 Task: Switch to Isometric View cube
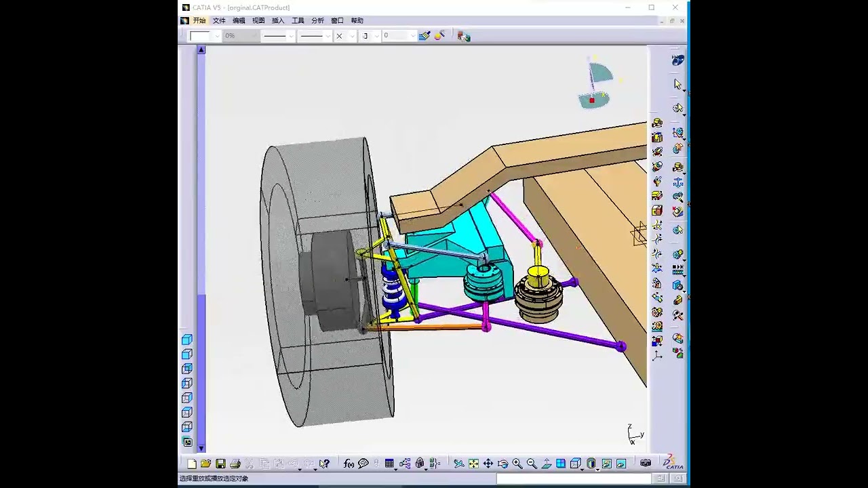(575, 463)
